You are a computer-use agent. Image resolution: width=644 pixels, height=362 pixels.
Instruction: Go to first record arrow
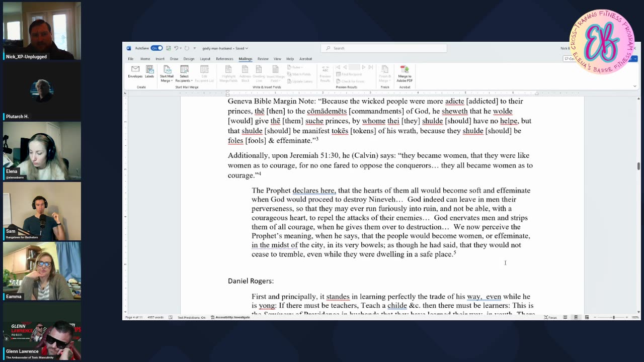coord(338,67)
